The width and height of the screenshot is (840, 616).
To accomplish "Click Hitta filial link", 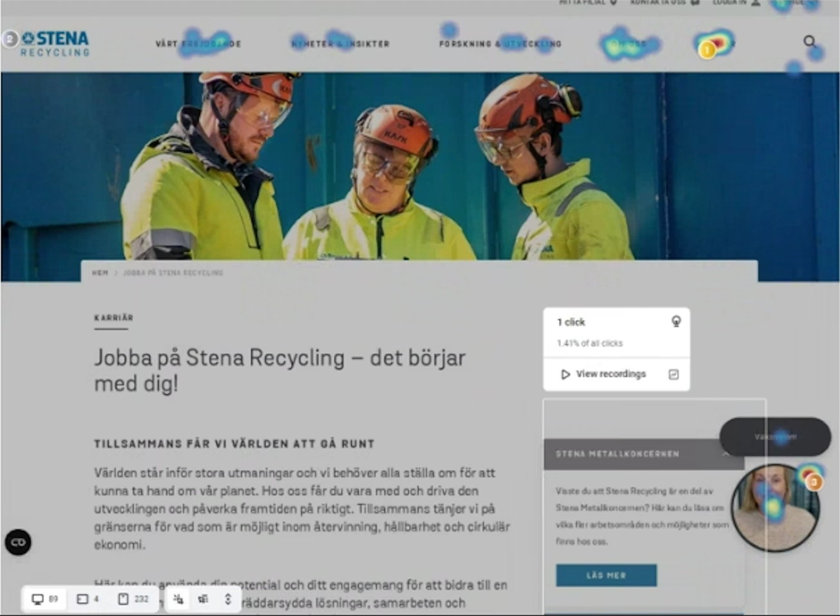I will [587, 3].
